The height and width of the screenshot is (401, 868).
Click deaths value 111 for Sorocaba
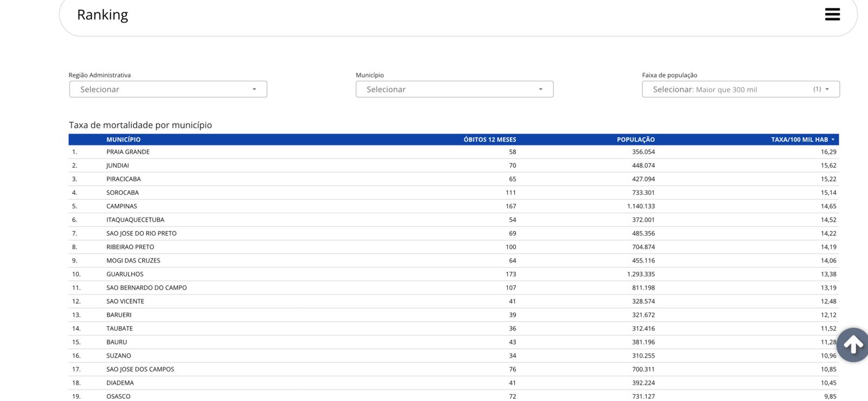coord(510,193)
